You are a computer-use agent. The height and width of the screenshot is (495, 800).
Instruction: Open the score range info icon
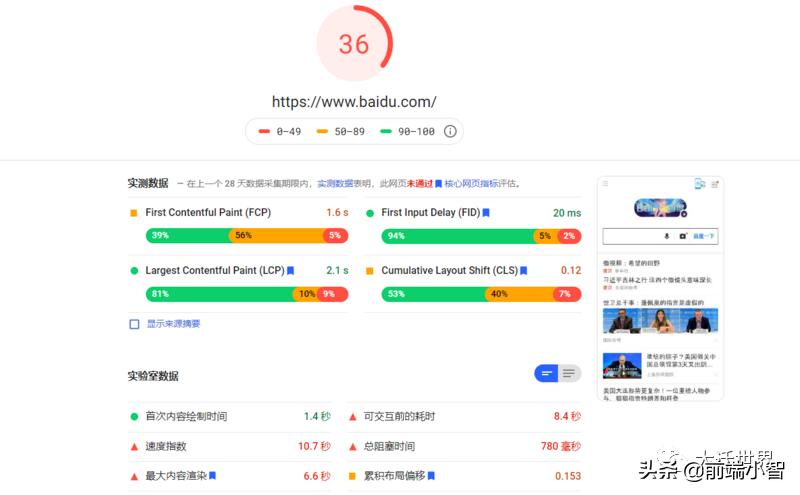pos(450,132)
